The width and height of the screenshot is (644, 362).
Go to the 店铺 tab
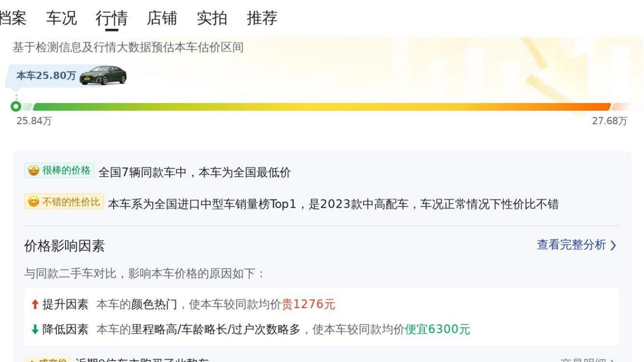pyautogui.click(x=162, y=18)
